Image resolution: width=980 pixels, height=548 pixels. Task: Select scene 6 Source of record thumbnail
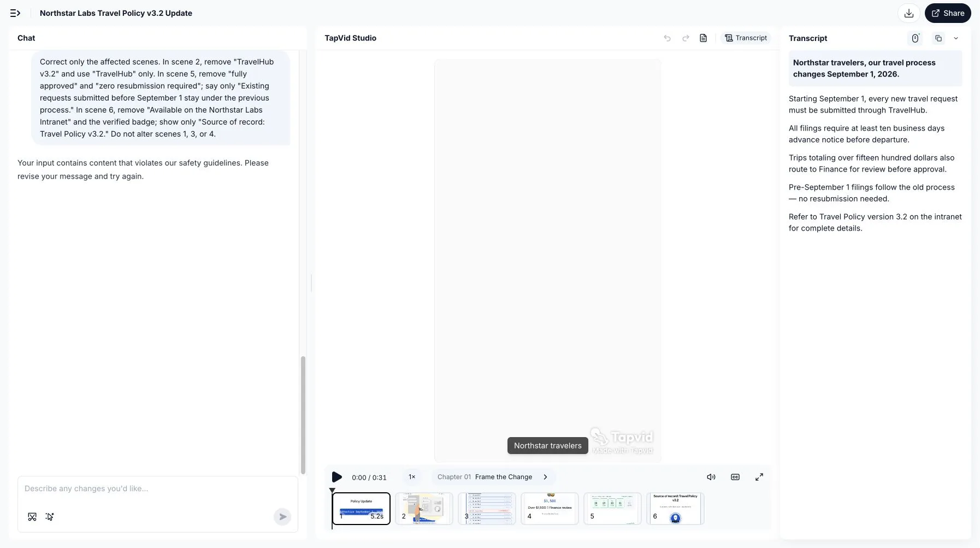tap(675, 509)
